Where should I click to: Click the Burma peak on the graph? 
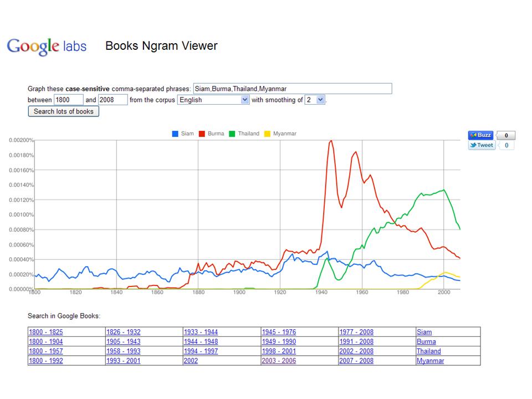[331, 141]
